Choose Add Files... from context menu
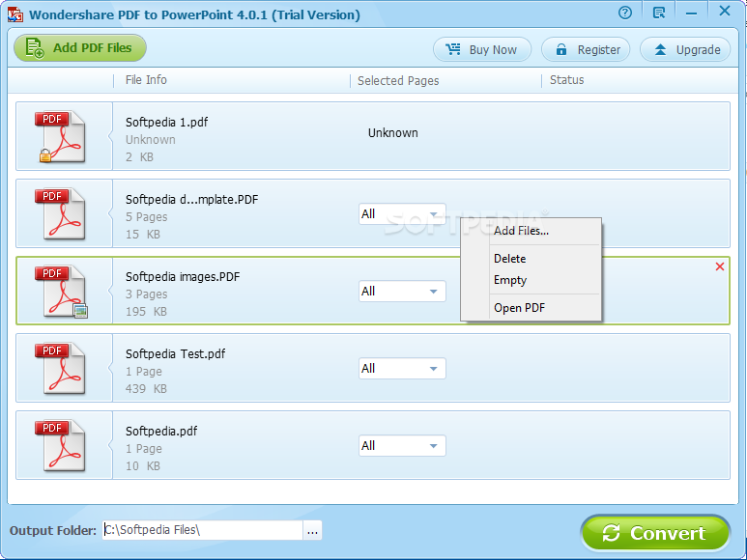Screen dimensions: 747x560 coord(521,231)
